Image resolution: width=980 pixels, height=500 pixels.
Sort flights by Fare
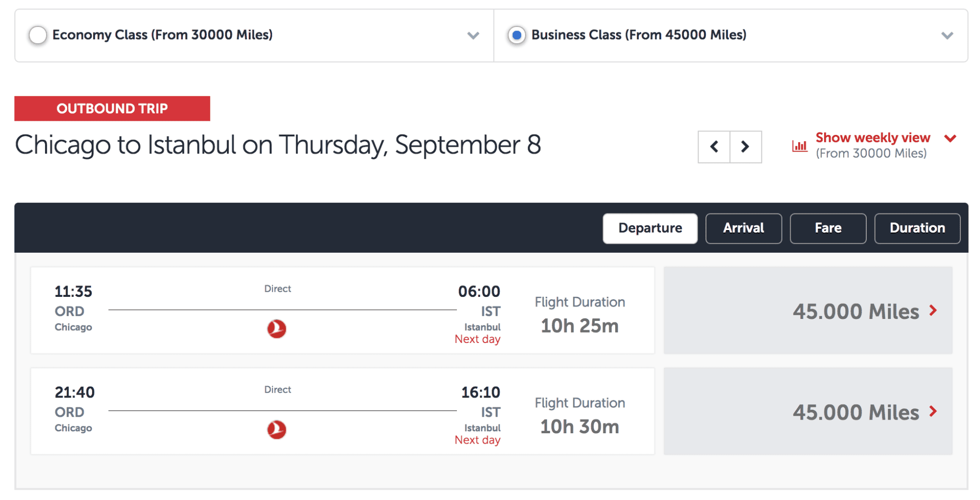(x=828, y=228)
